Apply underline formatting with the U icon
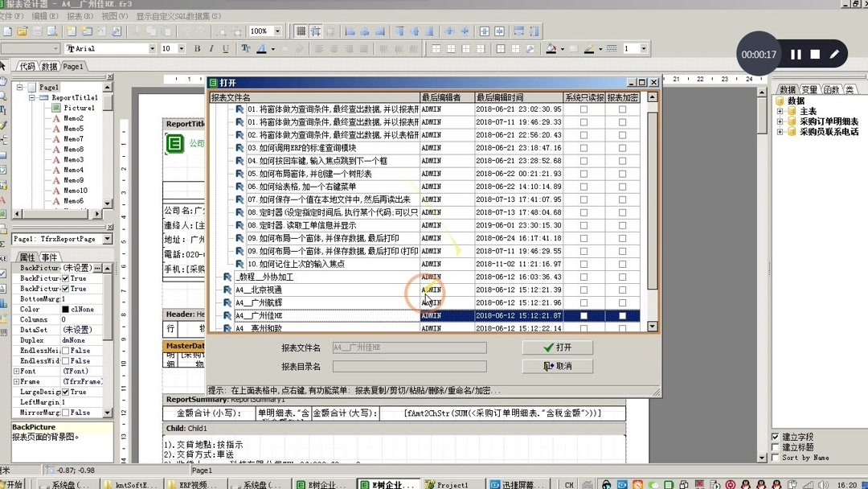 pos(225,47)
